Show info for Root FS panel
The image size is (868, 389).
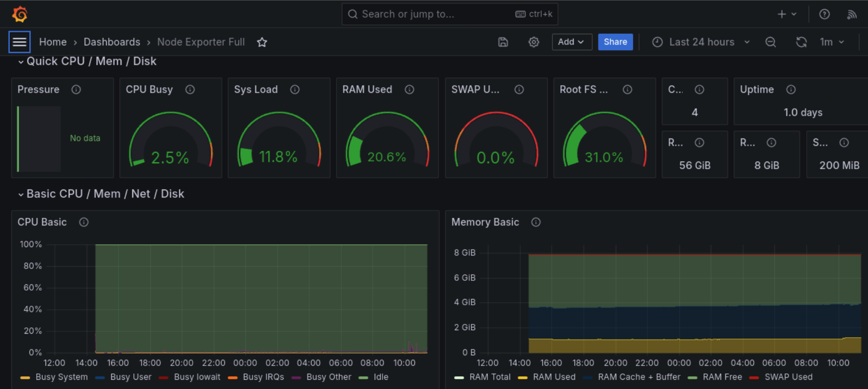(x=627, y=90)
